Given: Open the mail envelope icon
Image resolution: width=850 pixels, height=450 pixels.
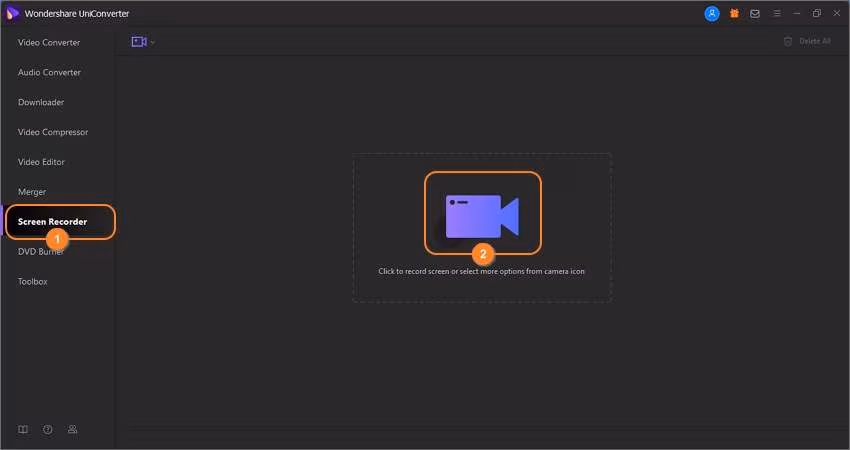Looking at the screenshot, I should [x=755, y=14].
